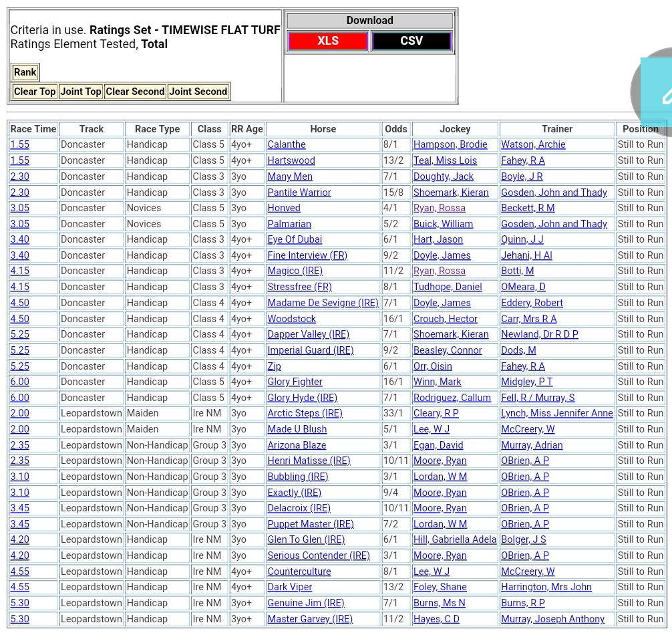Open trainer Gosden, John and Thady for Palmarian
672x639 pixels.
click(554, 224)
